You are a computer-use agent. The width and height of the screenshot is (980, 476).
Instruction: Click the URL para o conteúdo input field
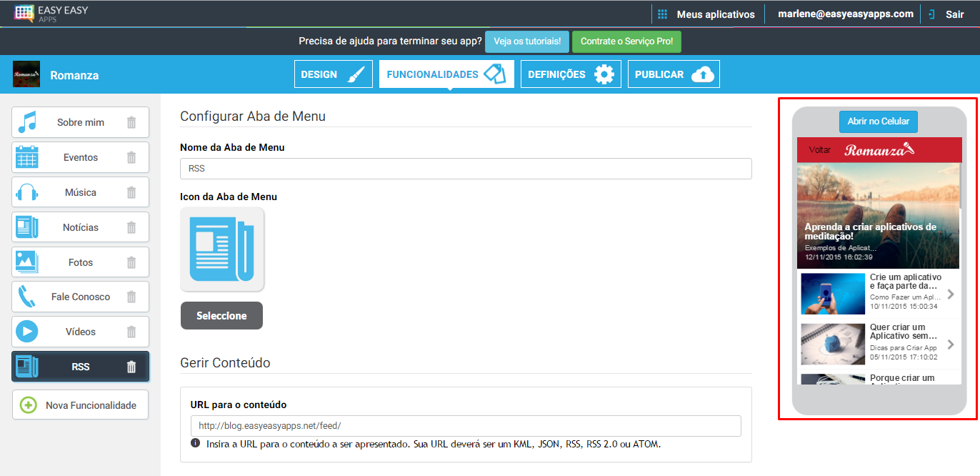point(466,425)
